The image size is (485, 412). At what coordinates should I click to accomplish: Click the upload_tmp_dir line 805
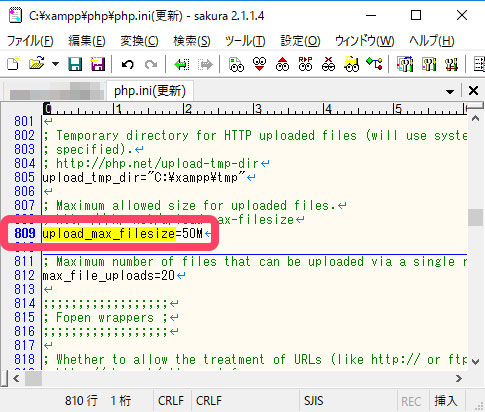(x=144, y=177)
